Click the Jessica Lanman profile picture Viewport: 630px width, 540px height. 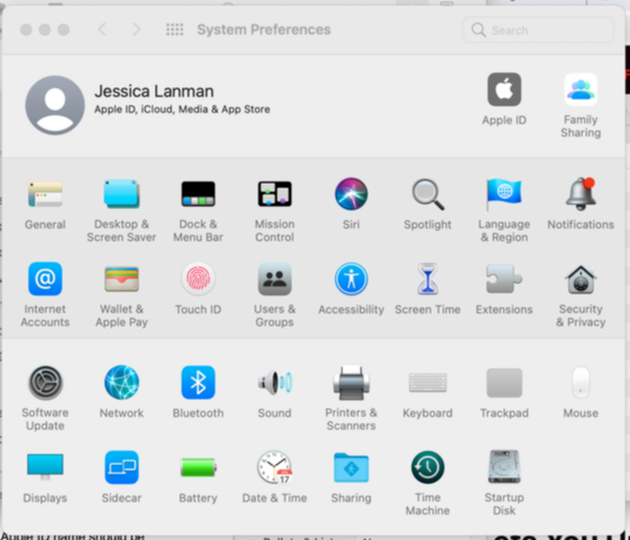[x=55, y=105]
